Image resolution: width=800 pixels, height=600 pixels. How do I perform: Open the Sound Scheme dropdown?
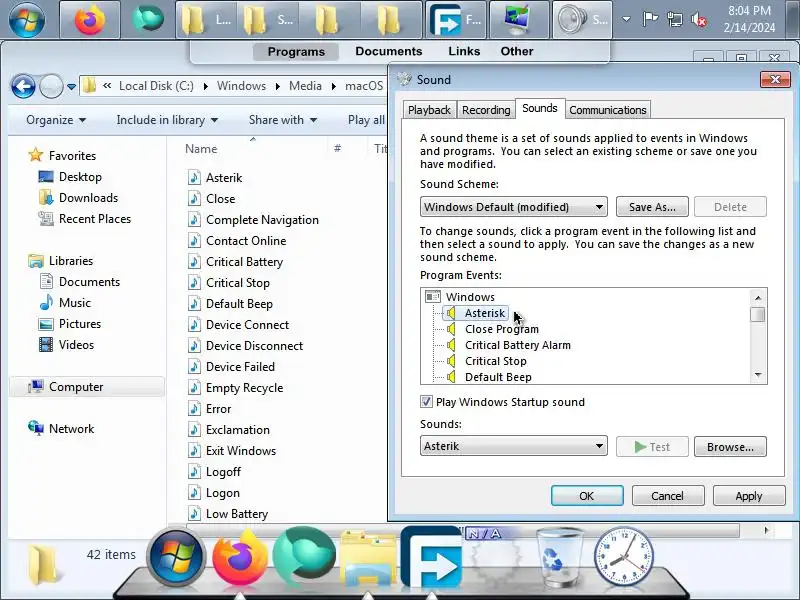[x=513, y=207]
